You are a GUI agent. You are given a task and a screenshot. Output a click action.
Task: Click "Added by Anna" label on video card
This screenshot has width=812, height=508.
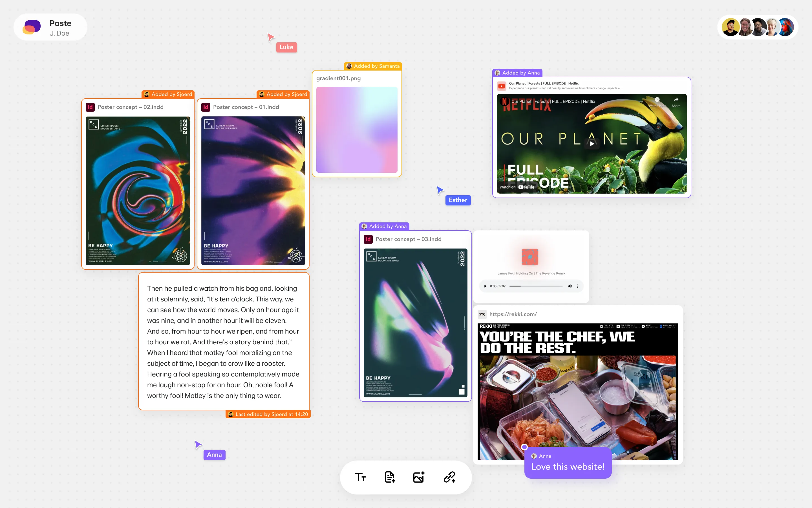click(517, 73)
